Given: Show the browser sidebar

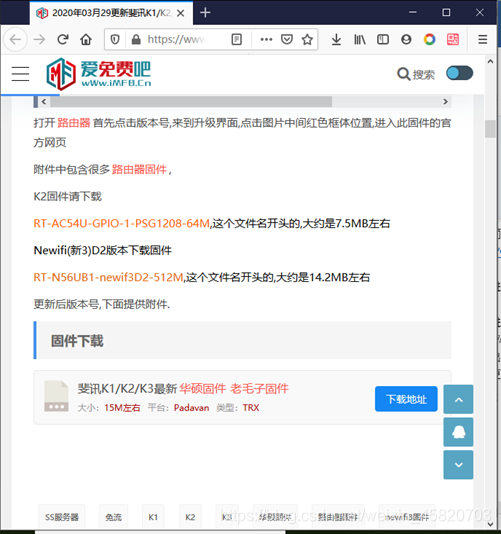Looking at the screenshot, I should point(383,40).
